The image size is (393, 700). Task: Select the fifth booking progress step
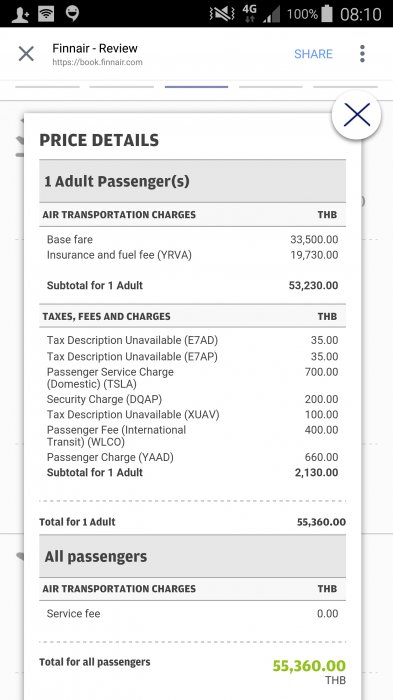tap(345, 87)
